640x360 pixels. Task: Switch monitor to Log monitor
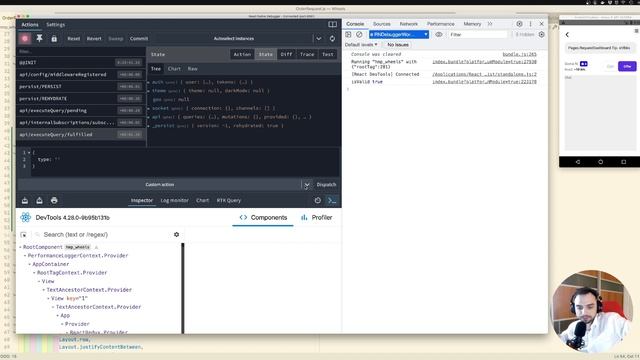pyautogui.click(x=174, y=201)
